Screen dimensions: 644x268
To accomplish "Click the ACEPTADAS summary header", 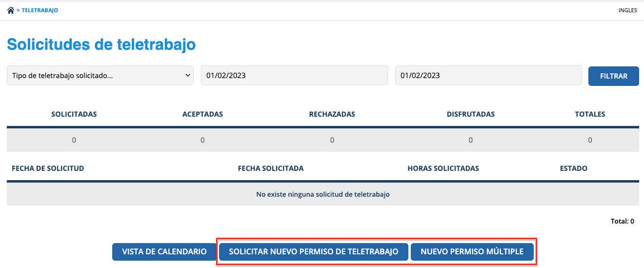I will 202,114.
